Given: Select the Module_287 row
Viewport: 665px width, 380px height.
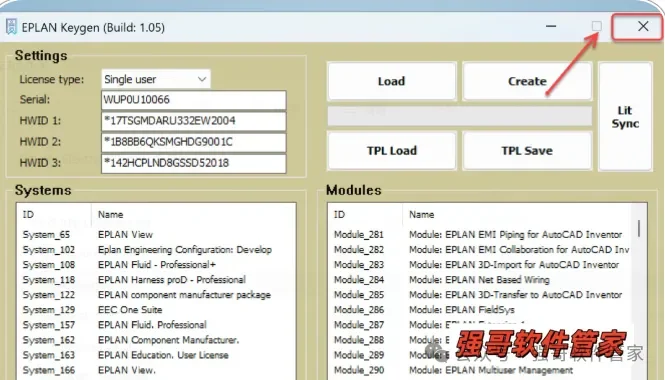Looking at the screenshot, I should pyautogui.click(x=480, y=325).
